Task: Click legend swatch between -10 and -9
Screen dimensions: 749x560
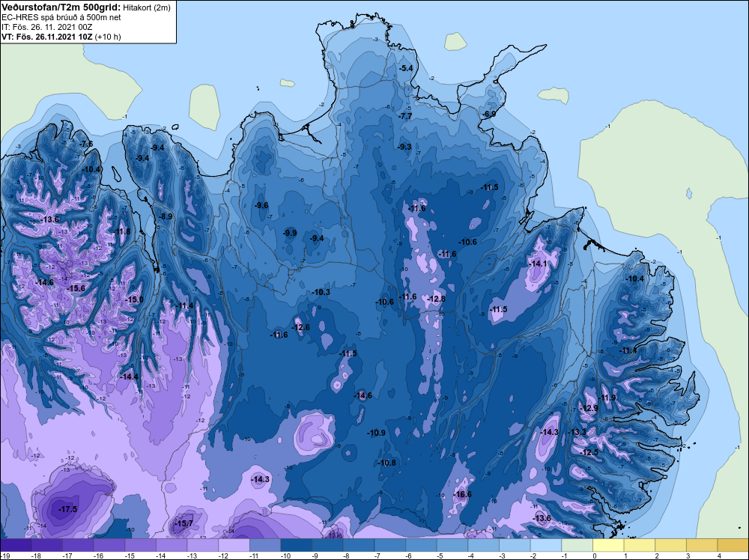Action: click(x=296, y=545)
